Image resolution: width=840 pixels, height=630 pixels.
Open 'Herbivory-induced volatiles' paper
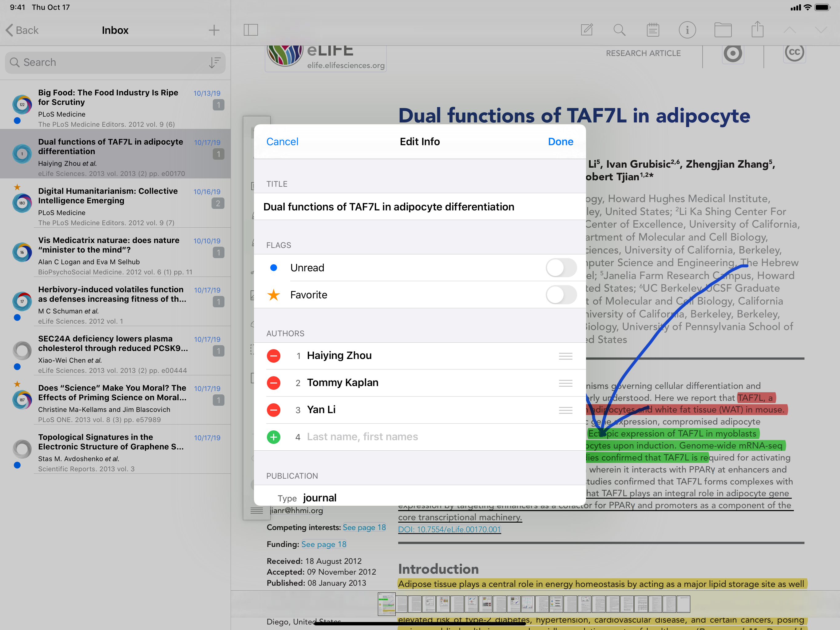click(115, 301)
